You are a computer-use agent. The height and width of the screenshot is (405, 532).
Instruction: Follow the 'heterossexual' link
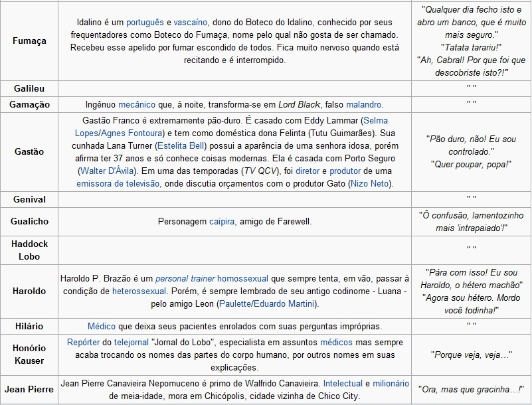139,291
